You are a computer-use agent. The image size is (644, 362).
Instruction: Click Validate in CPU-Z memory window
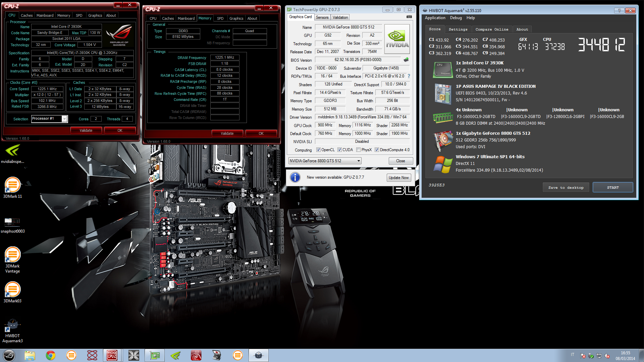click(227, 133)
